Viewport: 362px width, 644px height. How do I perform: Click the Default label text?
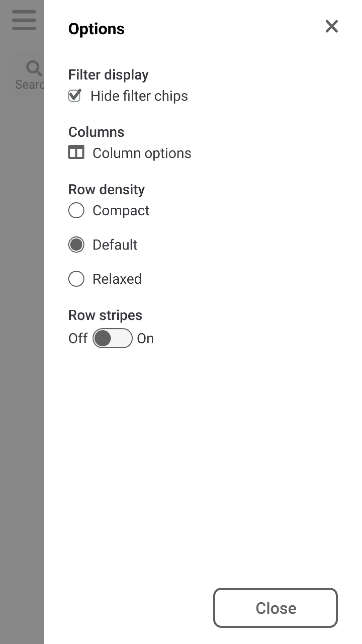[115, 245]
